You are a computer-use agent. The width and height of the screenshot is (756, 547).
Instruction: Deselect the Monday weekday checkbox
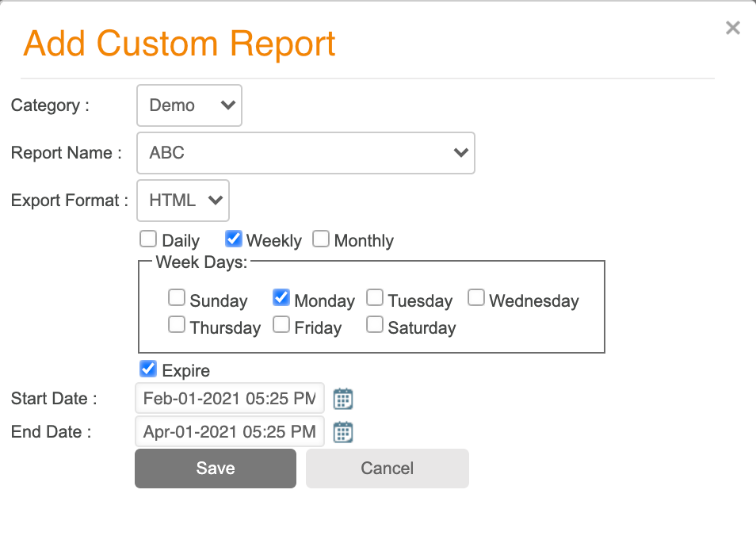281,296
